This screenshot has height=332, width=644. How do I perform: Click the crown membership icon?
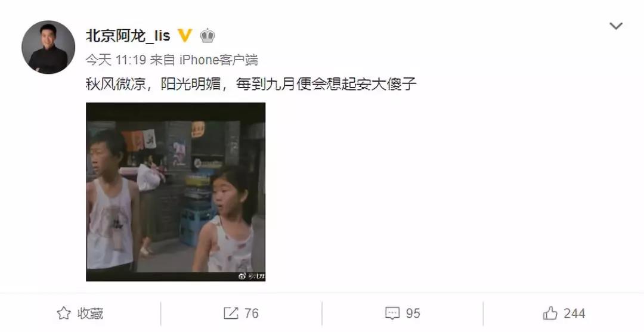click(208, 36)
